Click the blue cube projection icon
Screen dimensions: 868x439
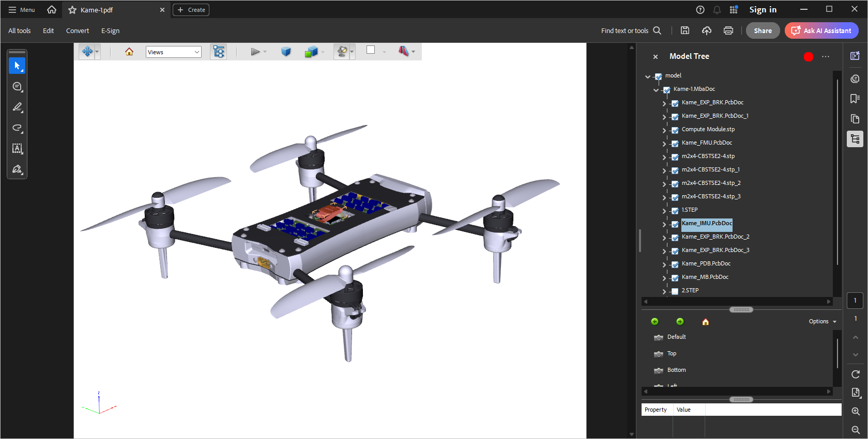coord(286,52)
